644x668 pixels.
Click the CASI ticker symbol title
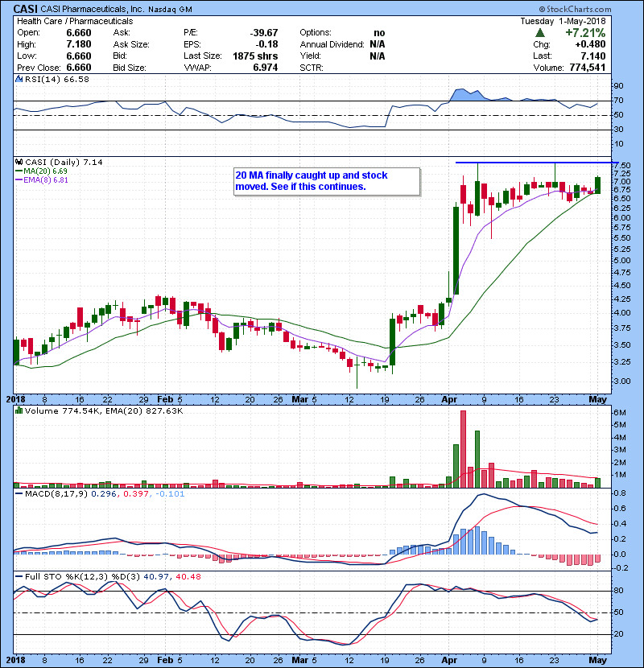tap(26, 9)
